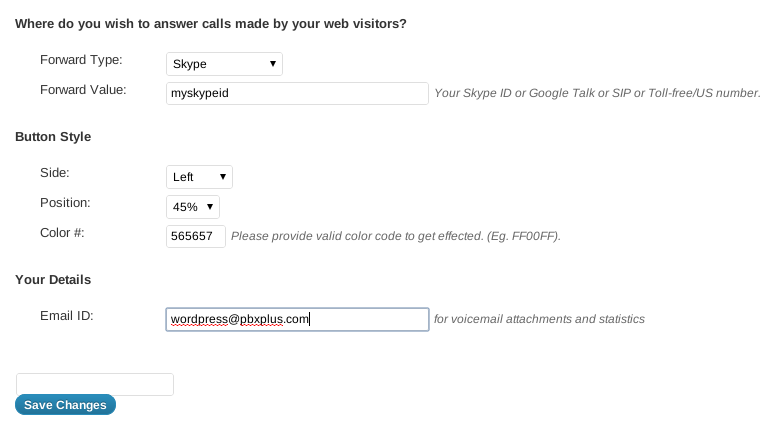Click the valid color code hint text
Viewport: 777px width, 423px height.
coord(396,236)
